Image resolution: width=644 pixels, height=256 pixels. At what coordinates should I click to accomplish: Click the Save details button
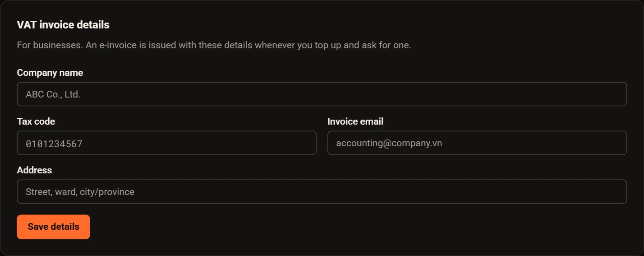coord(54,227)
